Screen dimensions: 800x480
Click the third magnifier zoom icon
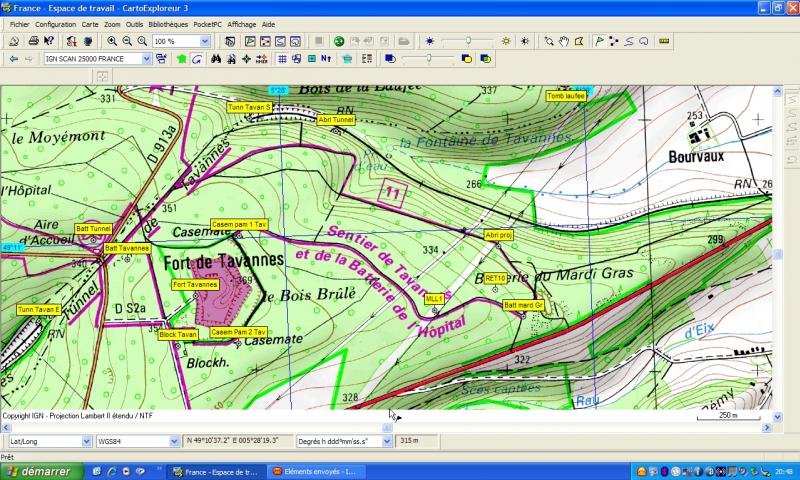(x=142, y=41)
